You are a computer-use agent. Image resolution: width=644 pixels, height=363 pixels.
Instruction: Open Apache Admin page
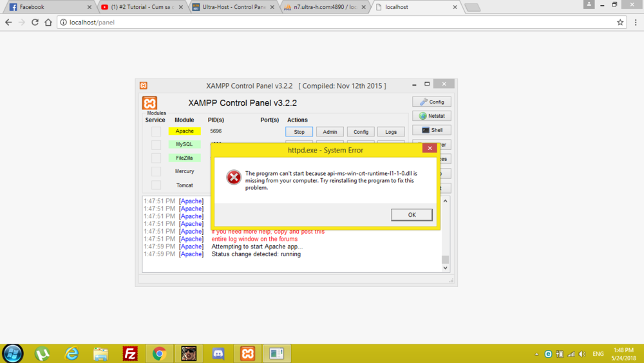[330, 132]
